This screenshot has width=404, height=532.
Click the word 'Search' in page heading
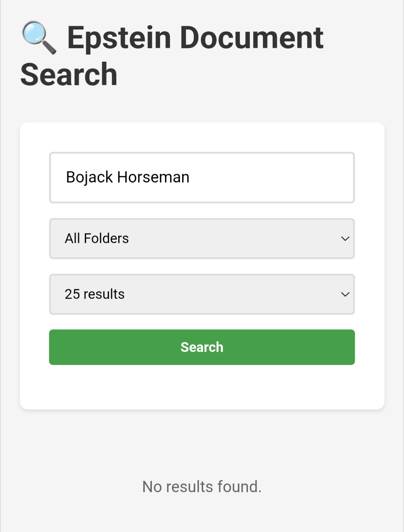click(69, 74)
